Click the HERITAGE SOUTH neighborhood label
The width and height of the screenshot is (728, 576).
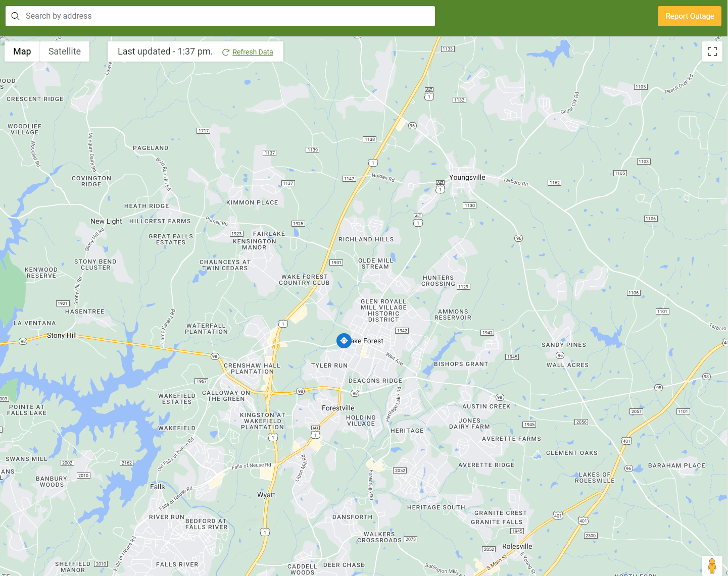[x=436, y=507]
